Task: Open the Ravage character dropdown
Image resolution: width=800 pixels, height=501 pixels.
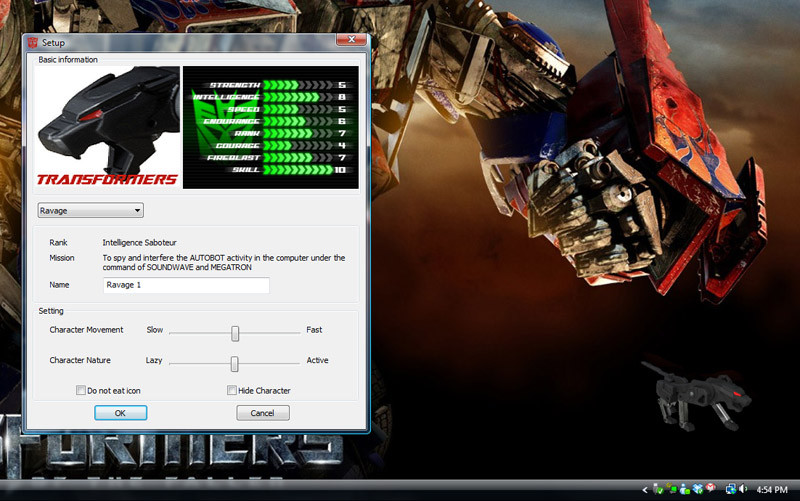Action: [90, 211]
